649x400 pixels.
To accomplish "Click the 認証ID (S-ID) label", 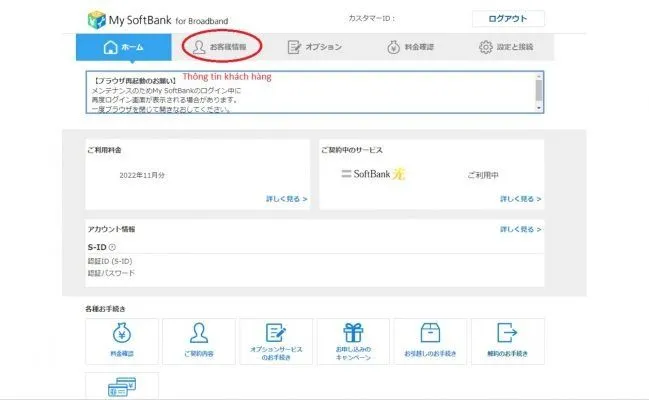I will click(110, 261).
